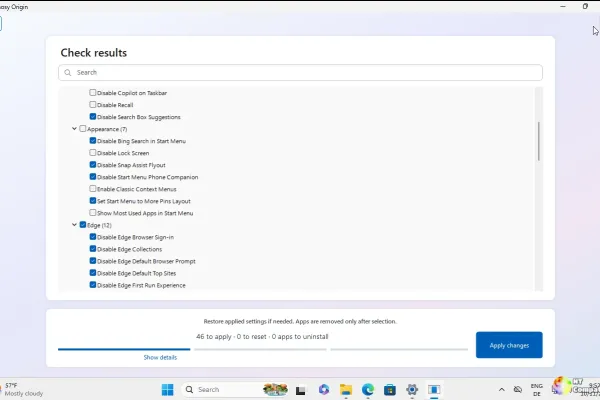
Task: Toggle the Appearance (7) group checkbox
Action: (x=83, y=129)
